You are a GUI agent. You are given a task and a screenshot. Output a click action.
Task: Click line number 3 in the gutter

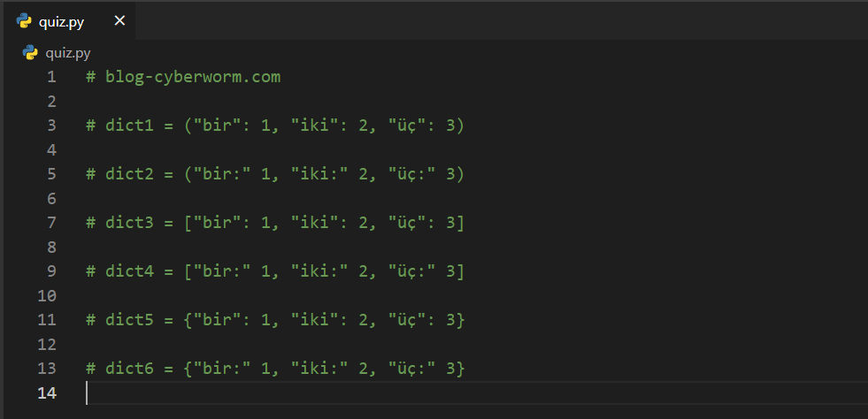pyautogui.click(x=50, y=126)
